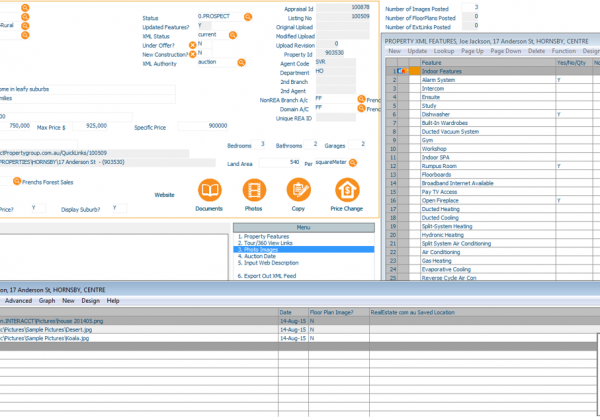The height and width of the screenshot is (420, 600).
Task: Select the house 201405.png image row
Action: (x=300, y=321)
